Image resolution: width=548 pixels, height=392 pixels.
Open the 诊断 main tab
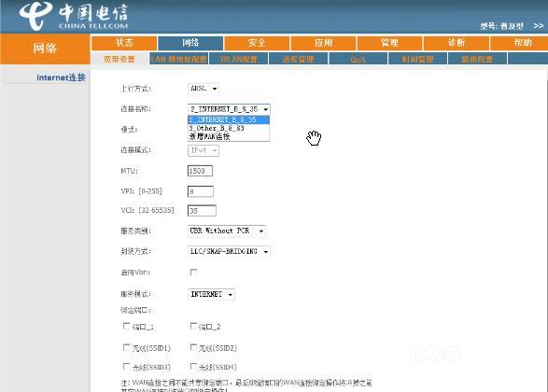point(457,43)
